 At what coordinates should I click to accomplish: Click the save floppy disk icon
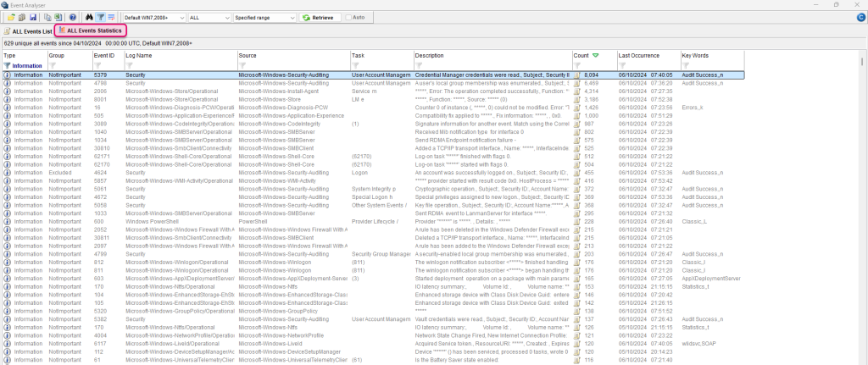coord(33,18)
